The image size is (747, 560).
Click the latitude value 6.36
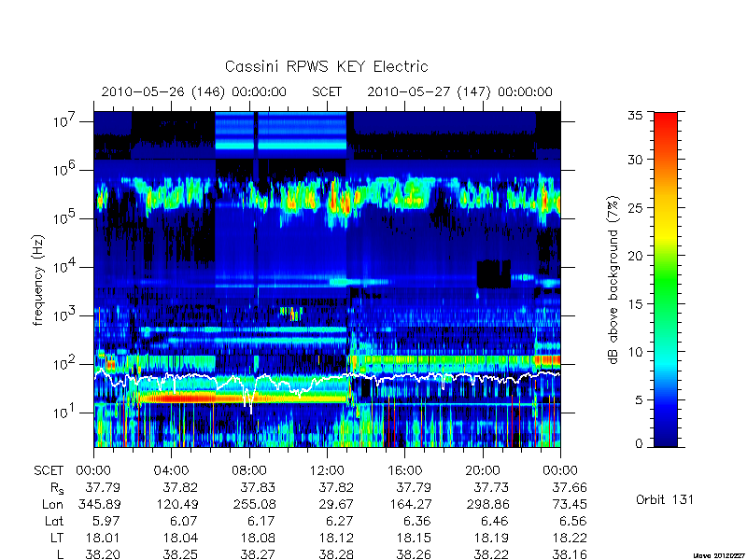(x=417, y=522)
